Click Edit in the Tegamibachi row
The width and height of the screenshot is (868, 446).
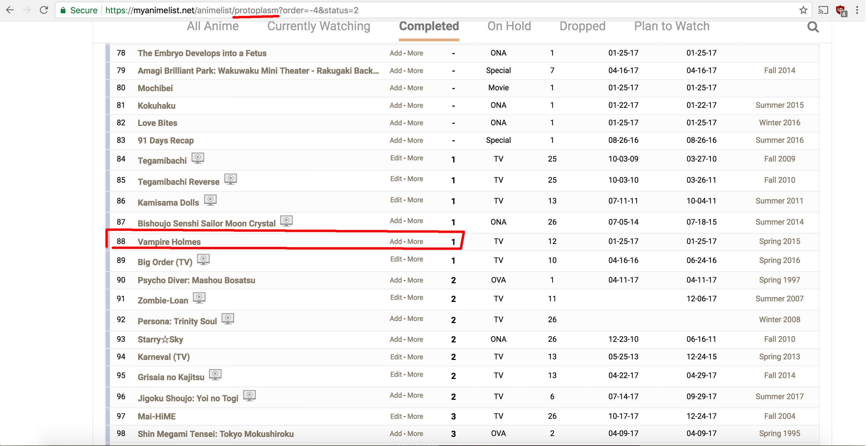[x=396, y=158]
